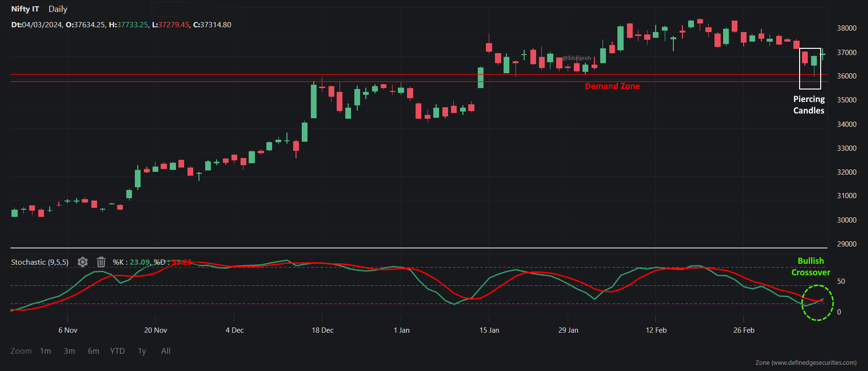Click the 29 Jan date axis label

568,330
